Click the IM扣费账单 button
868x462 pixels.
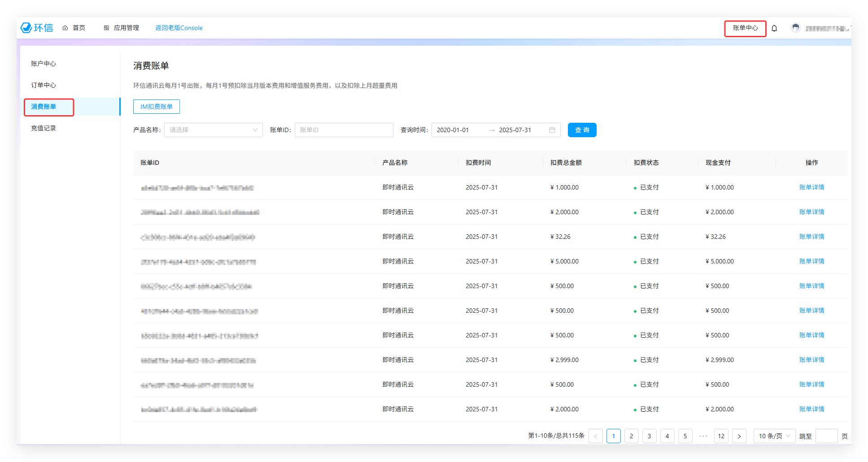coord(156,107)
